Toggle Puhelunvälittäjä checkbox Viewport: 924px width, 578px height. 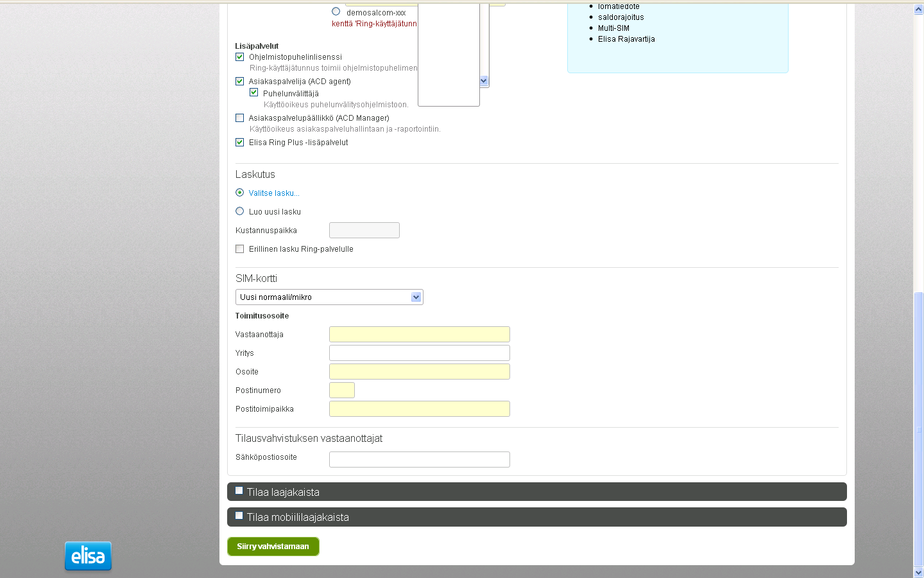tap(253, 92)
